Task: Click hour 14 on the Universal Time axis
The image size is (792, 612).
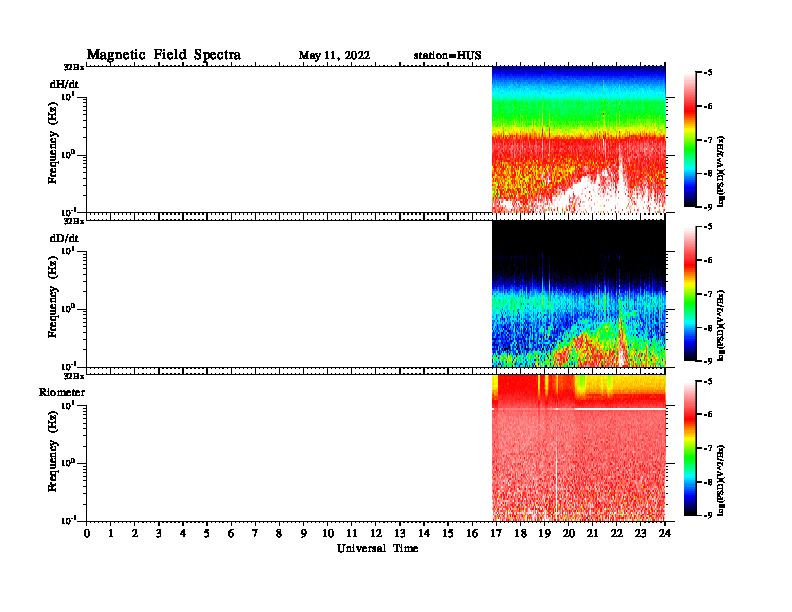Action: (x=424, y=534)
